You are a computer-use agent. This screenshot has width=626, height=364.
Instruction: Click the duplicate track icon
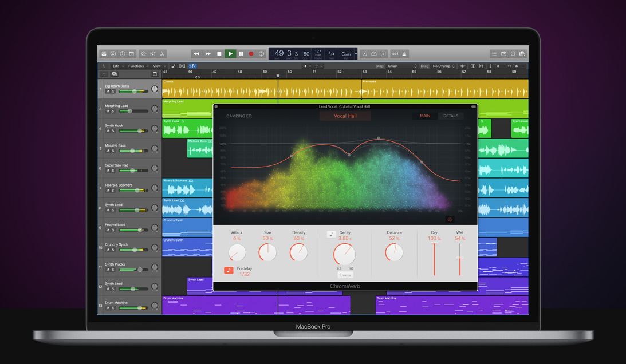[114, 74]
